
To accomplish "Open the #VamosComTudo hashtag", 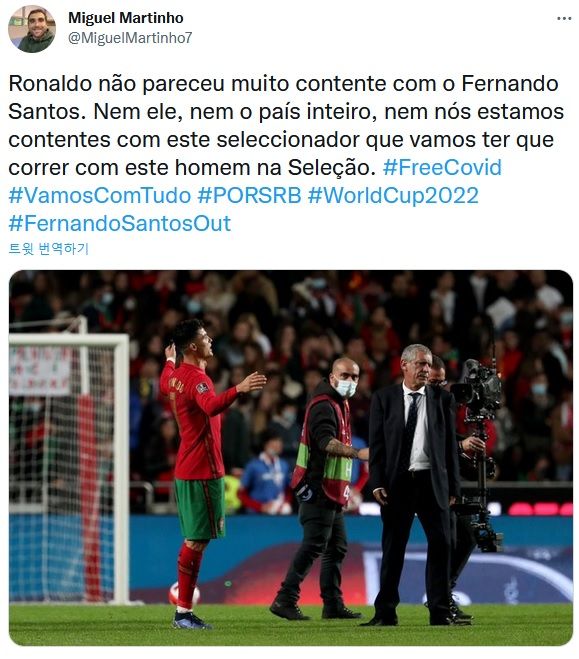I will coord(100,195).
